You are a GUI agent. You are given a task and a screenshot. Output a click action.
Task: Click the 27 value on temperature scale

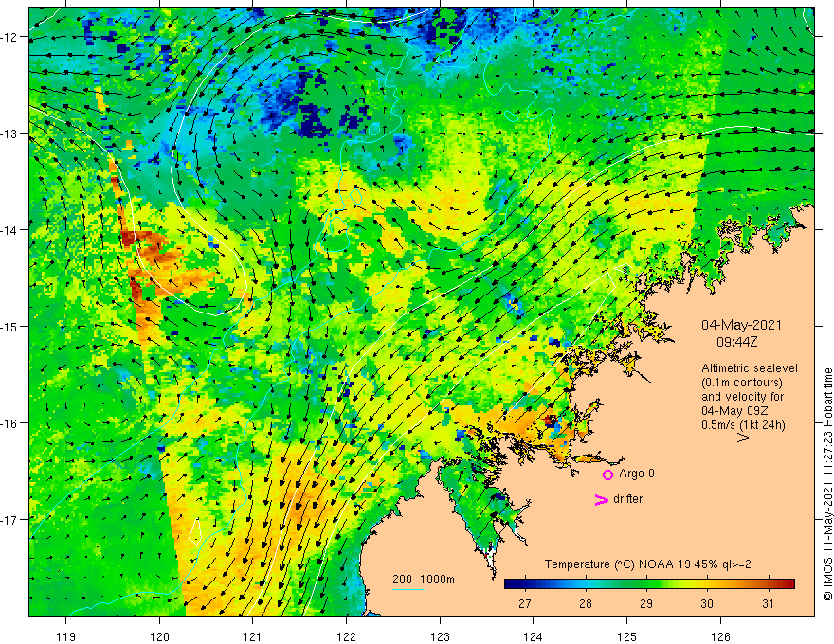(525, 603)
